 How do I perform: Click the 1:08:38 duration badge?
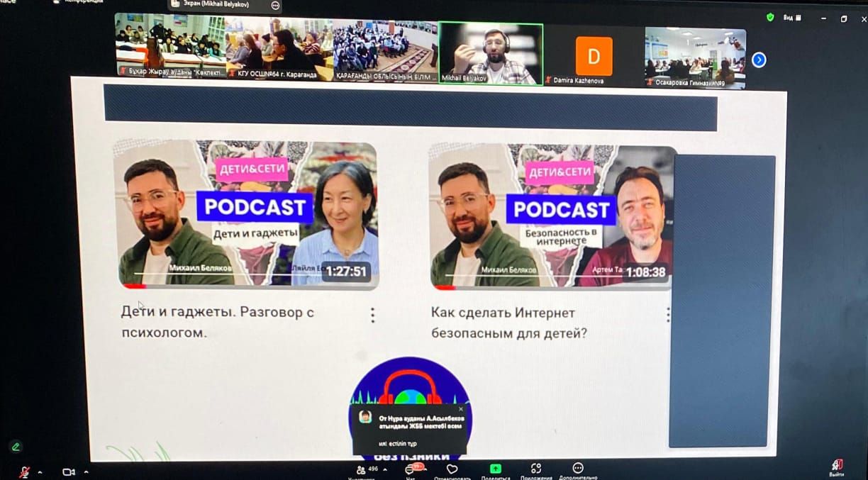(645, 272)
